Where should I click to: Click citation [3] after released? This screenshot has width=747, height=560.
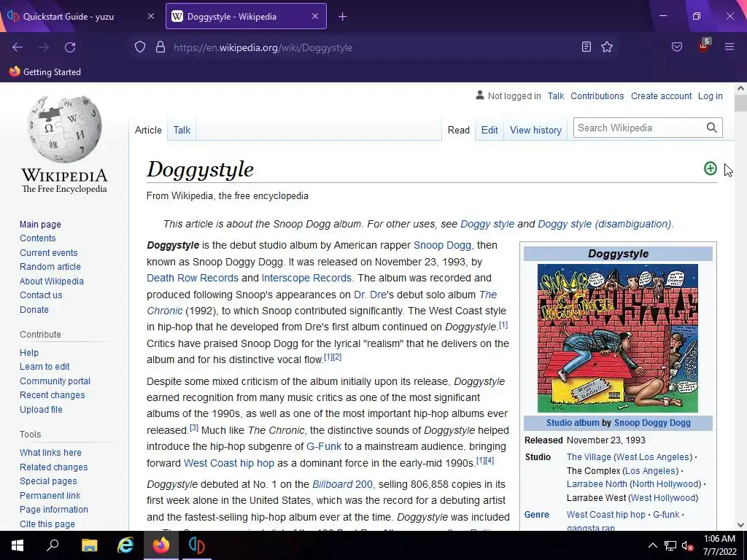click(x=194, y=427)
